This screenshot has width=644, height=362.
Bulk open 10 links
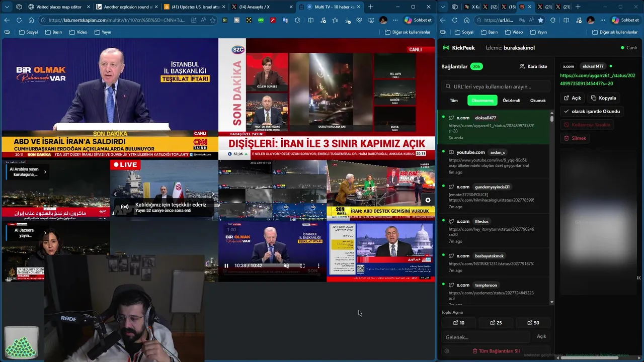point(459,323)
